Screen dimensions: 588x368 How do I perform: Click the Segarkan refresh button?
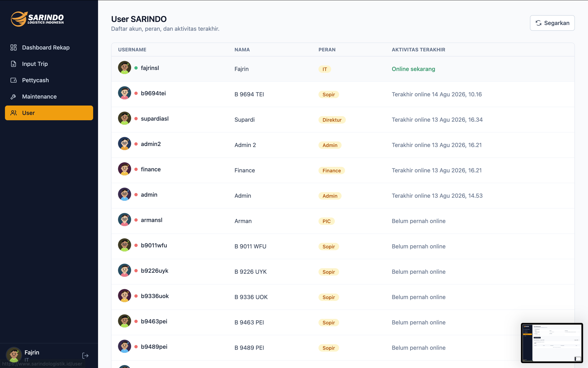(552, 23)
